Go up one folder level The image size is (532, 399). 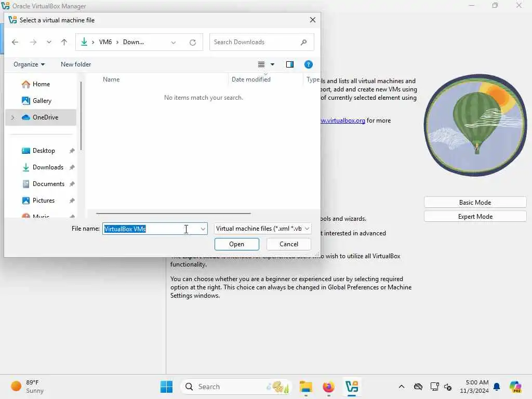[x=64, y=42]
